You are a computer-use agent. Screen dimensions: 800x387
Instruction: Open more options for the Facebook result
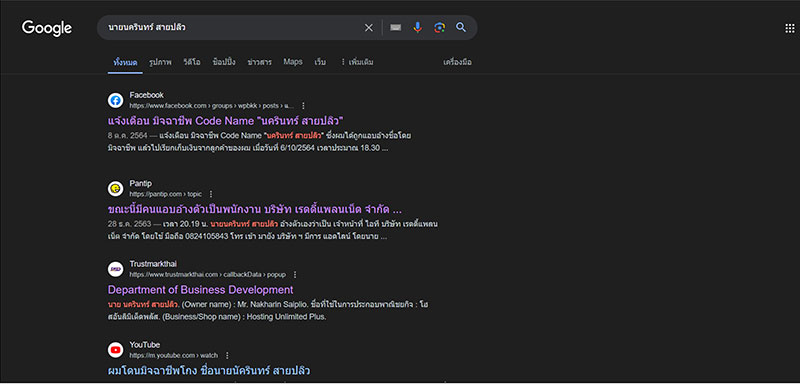tap(303, 106)
